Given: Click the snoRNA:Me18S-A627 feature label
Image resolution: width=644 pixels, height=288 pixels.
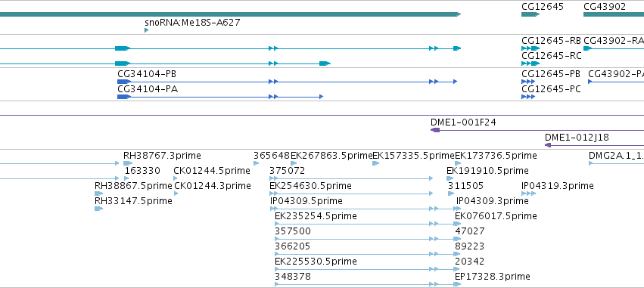Looking at the screenshot, I should [x=192, y=23].
